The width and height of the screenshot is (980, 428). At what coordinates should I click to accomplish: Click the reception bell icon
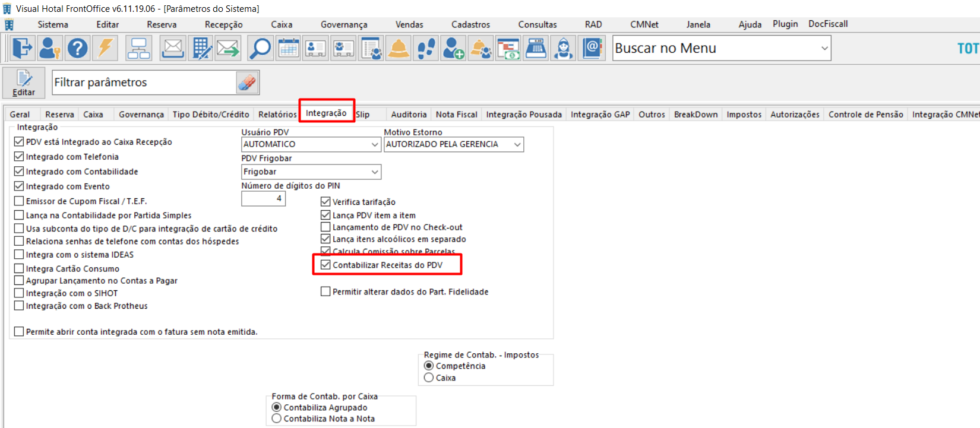click(399, 48)
